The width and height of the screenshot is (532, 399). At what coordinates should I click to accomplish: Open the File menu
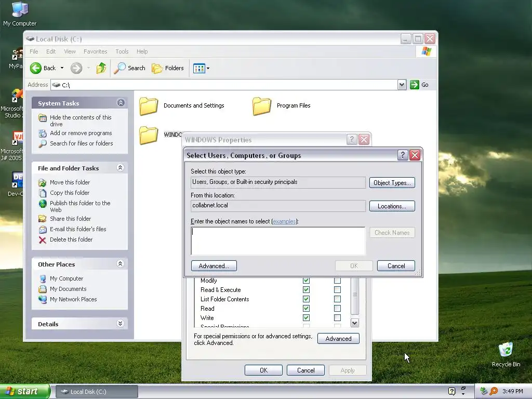coord(34,51)
